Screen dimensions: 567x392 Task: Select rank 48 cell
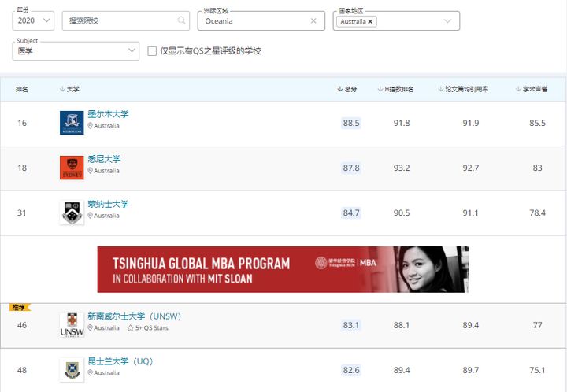pos(22,370)
